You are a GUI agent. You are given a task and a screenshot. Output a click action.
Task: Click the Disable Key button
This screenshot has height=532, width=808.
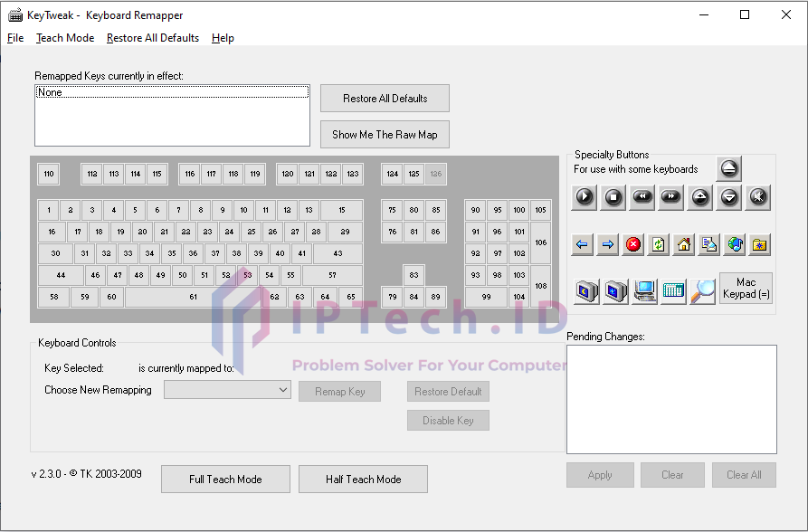coord(448,421)
